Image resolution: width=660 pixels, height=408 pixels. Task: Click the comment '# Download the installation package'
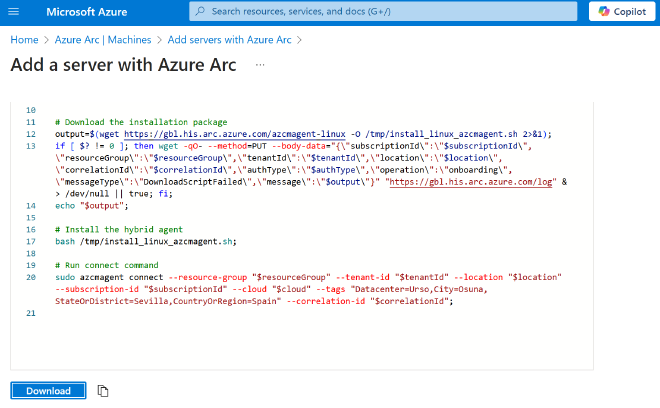[141, 122]
